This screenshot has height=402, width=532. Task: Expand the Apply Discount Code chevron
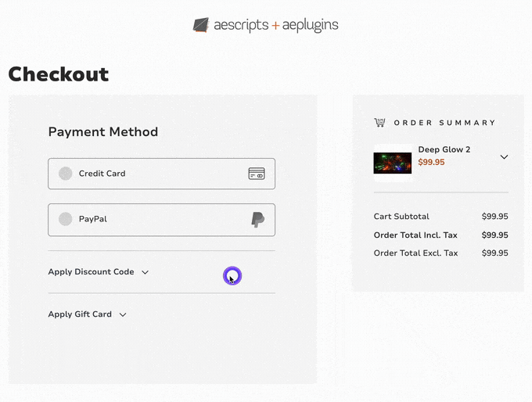[145, 272]
